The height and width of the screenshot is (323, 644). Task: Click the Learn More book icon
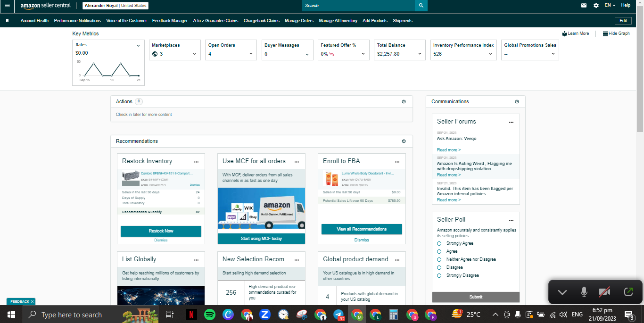click(564, 34)
